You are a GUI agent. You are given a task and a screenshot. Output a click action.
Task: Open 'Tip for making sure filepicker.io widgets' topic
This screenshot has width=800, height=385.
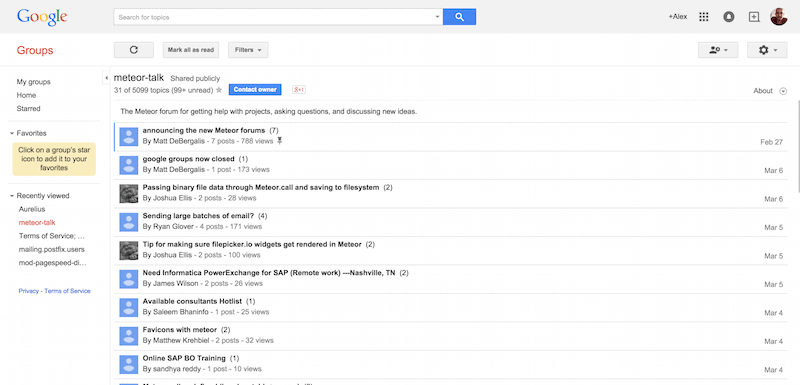pyautogui.click(x=252, y=245)
